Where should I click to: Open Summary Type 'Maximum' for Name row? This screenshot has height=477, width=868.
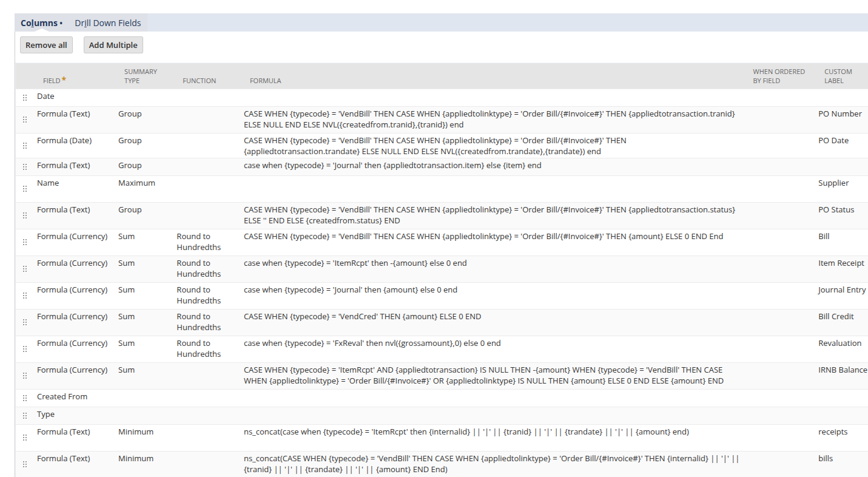tap(136, 183)
